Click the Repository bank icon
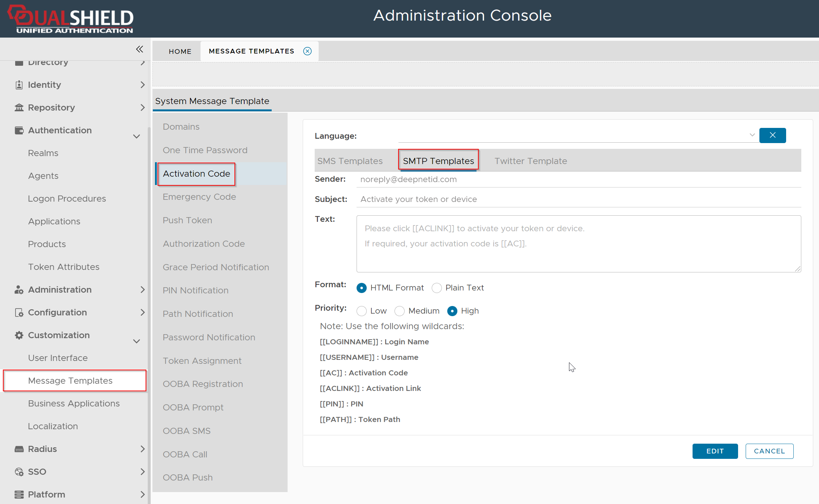Image resolution: width=819 pixels, height=504 pixels. click(x=19, y=108)
